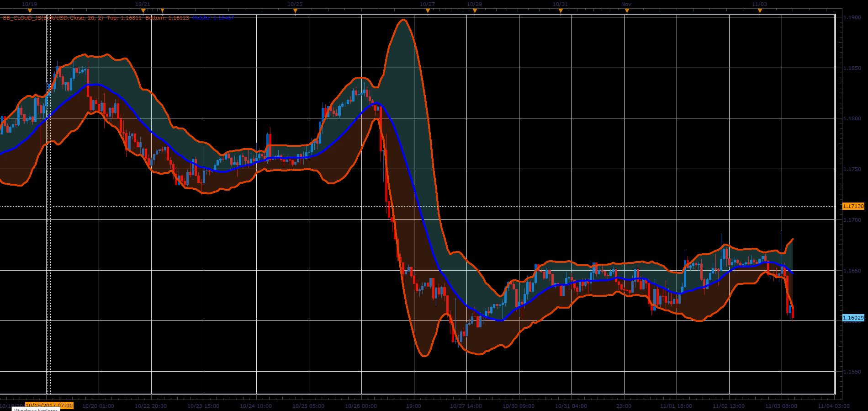Click the triangle marker beneath 10/25 date
Image resolution: width=868 pixels, height=411 pixels.
[295, 11]
